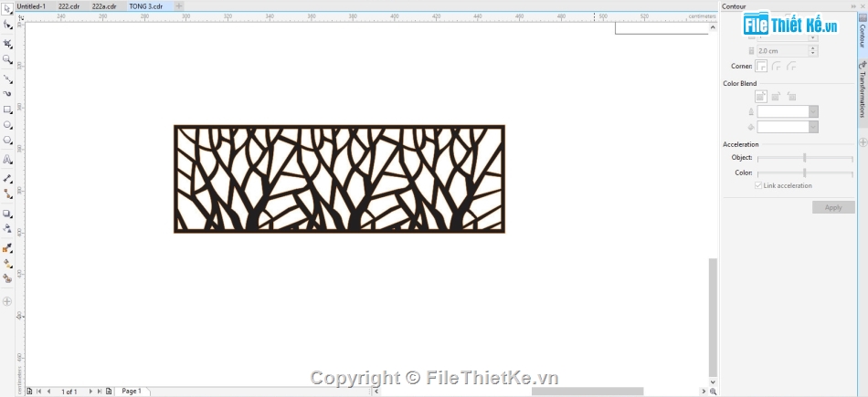The height and width of the screenshot is (397, 868).
Task: Click vertical scrollbar down arrow
Action: point(713,381)
